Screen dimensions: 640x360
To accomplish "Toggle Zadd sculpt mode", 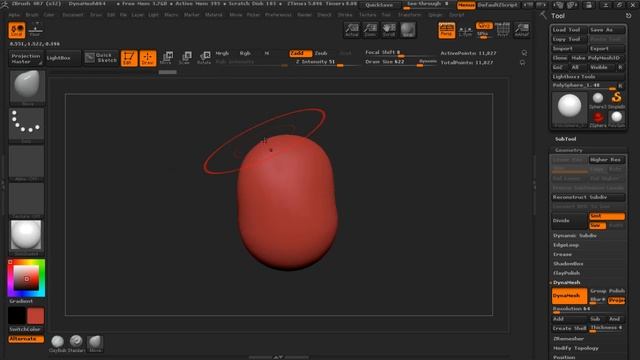I will (300, 53).
